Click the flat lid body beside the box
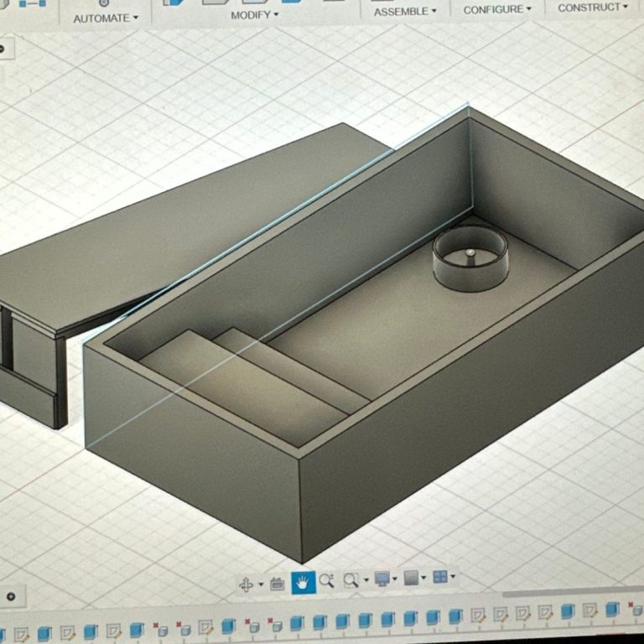This screenshot has width=644, height=644. (184, 226)
